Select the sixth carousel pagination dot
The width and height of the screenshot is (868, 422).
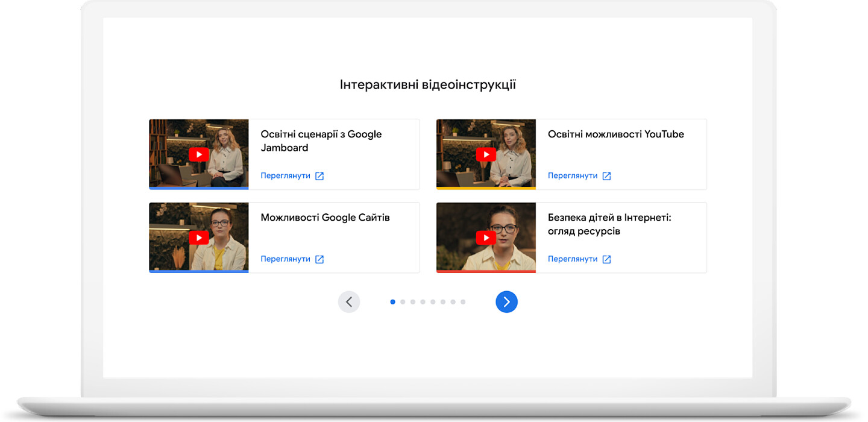click(443, 301)
